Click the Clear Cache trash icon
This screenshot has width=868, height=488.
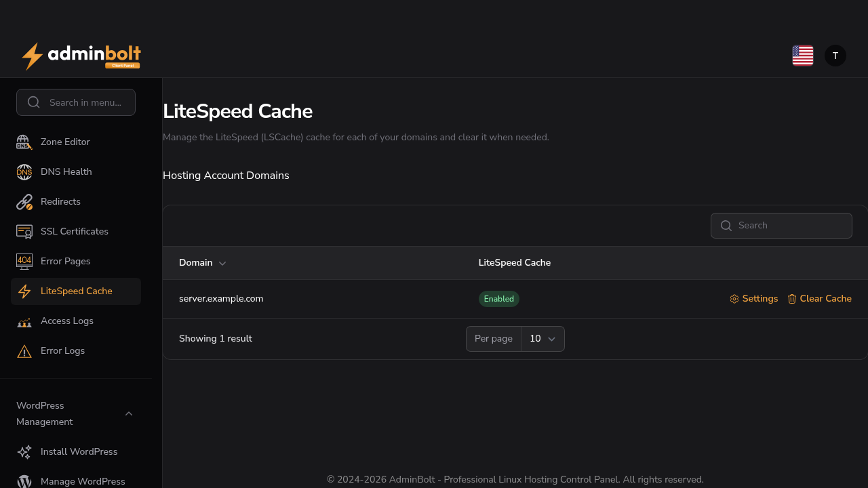click(792, 299)
